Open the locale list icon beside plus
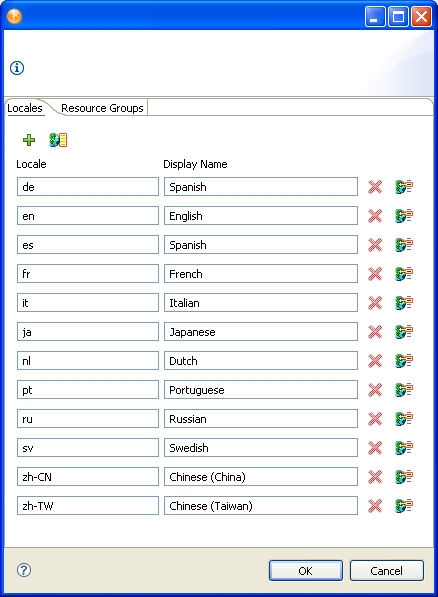438x597 pixels. click(58, 140)
